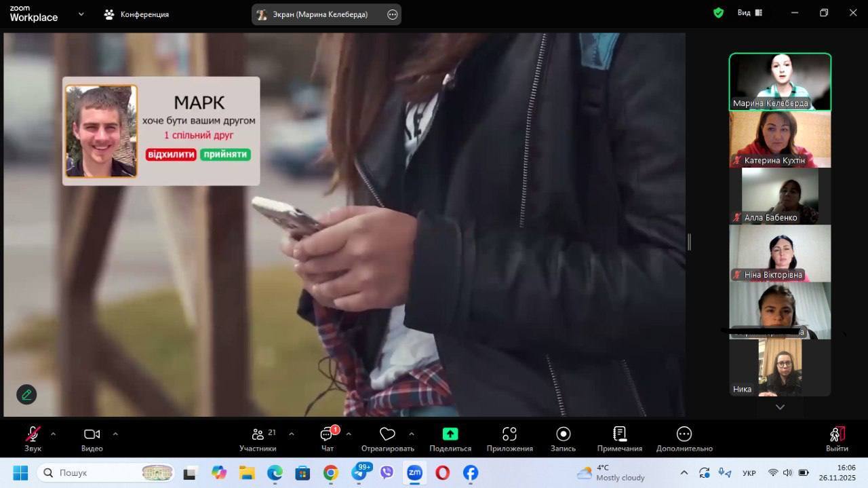Open the Конференция tab

[x=136, y=14]
